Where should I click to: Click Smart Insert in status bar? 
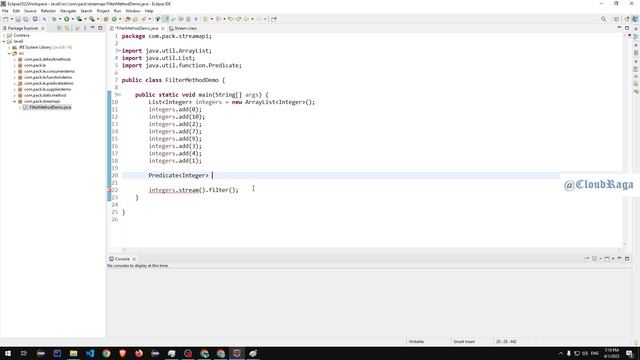click(464, 341)
